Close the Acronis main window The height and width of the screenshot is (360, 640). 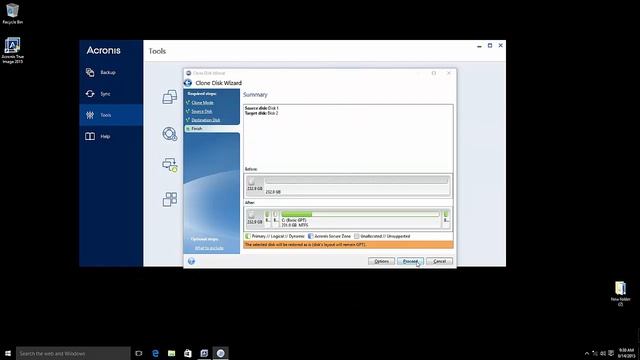point(500,46)
